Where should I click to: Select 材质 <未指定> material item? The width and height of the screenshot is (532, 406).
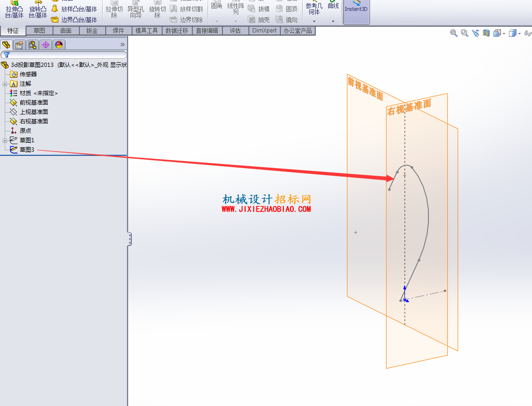[x=34, y=93]
